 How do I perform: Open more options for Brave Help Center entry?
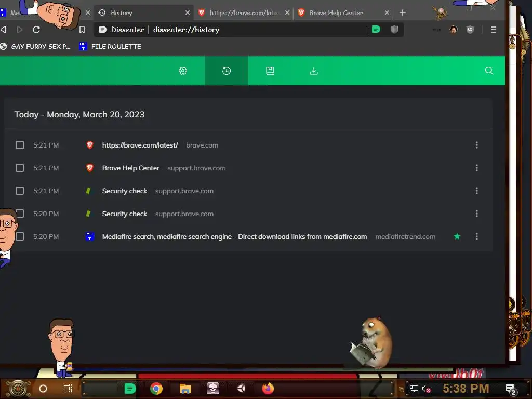click(477, 168)
